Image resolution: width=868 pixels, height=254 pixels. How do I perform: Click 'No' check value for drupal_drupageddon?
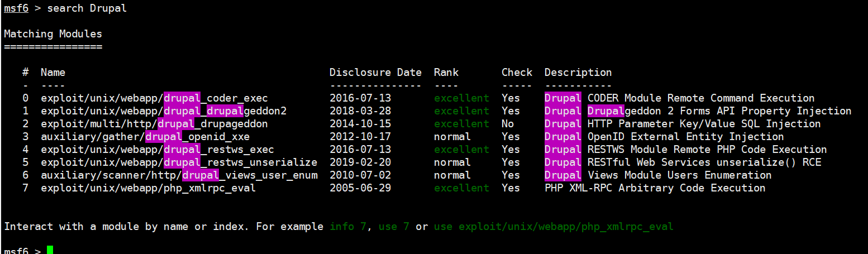(x=508, y=124)
